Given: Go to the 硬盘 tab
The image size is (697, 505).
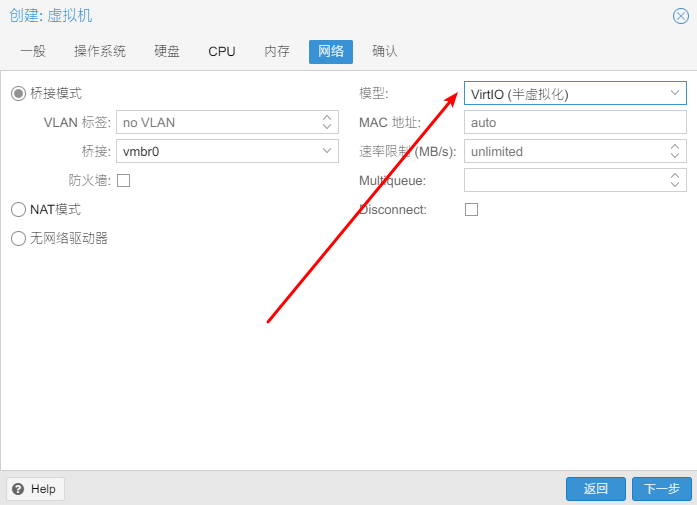Looking at the screenshot, I should pyautogui.click(x=167, y=51).
